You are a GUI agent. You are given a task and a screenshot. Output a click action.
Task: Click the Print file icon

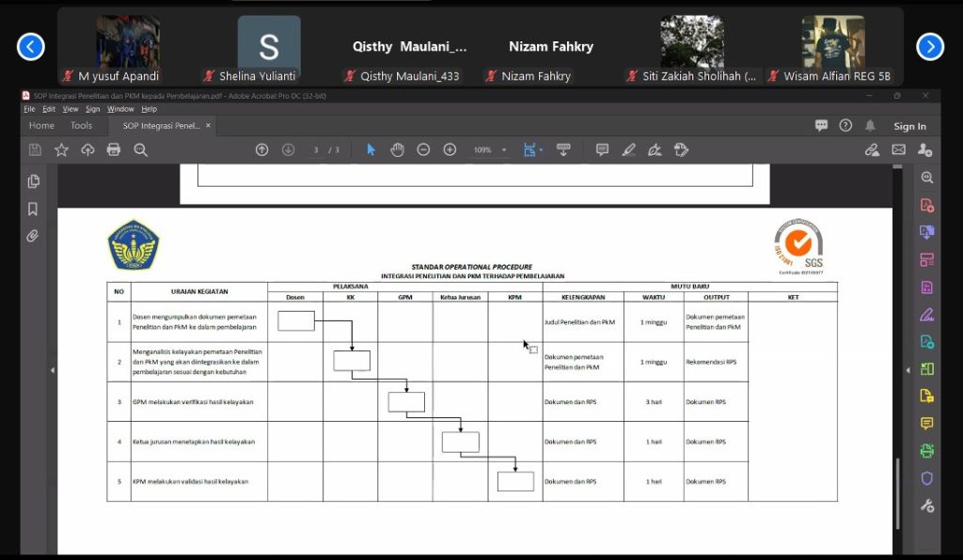(x=114, y=150)
